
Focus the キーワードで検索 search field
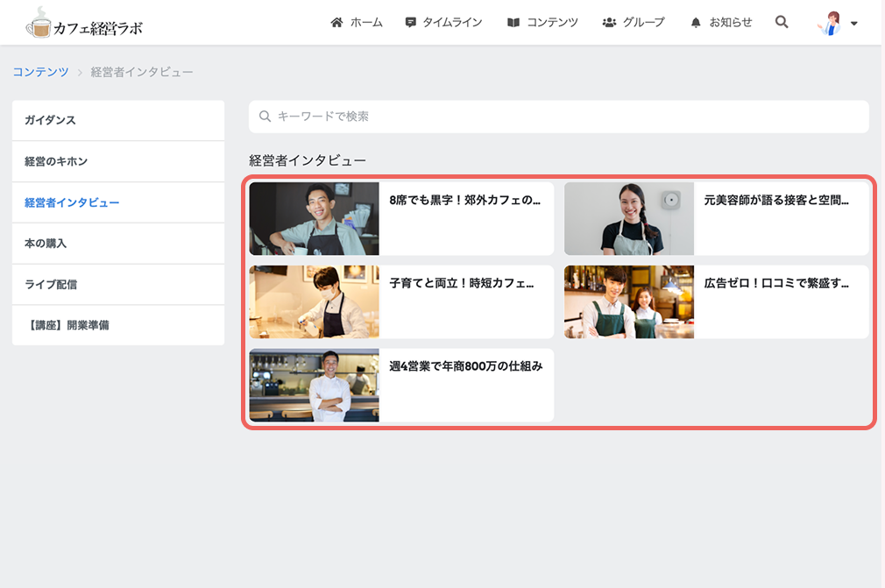559,117
